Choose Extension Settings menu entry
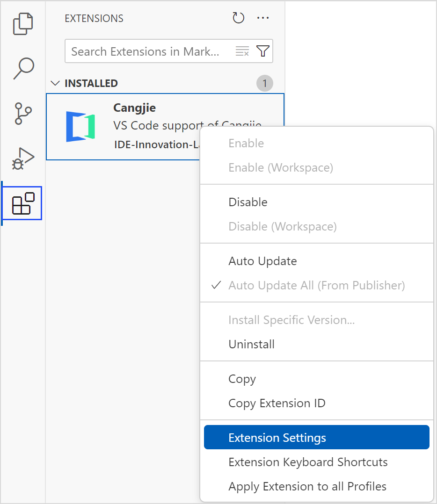Viewport: 437px width, 504px height. click(277, 438)
